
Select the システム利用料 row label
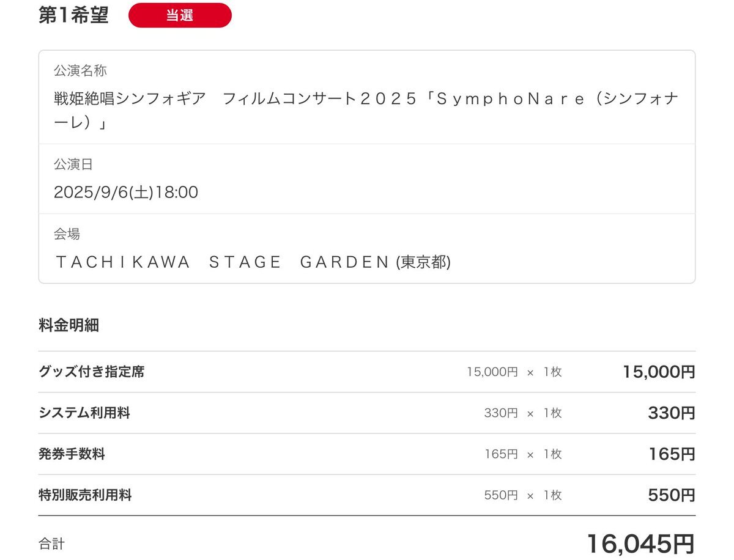click(84, 413)
